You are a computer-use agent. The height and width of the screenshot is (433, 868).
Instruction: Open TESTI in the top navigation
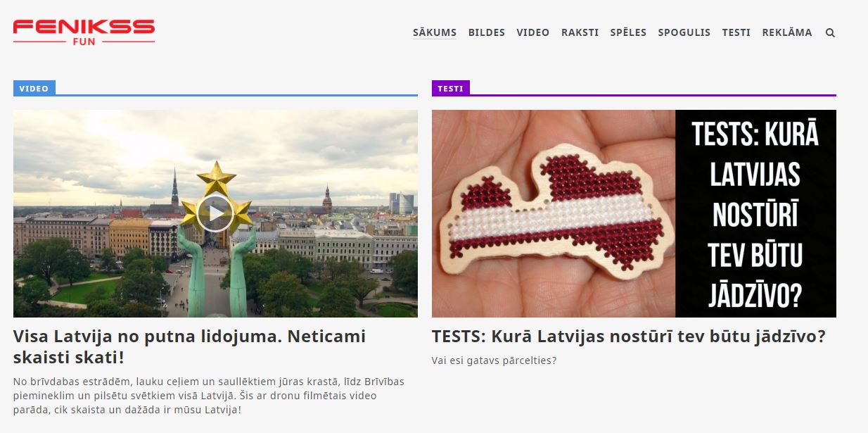(x=736, y=32)
